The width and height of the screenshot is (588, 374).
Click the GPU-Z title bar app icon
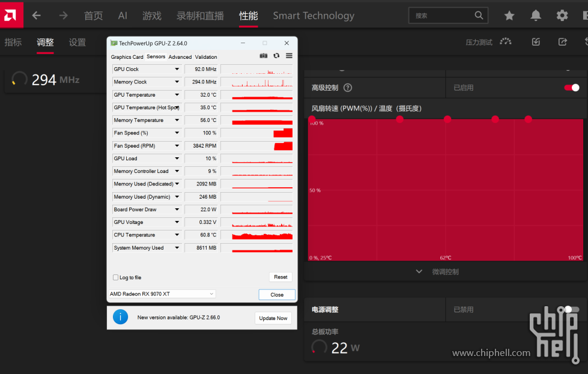pyautogui.click(x=114, y=43)
